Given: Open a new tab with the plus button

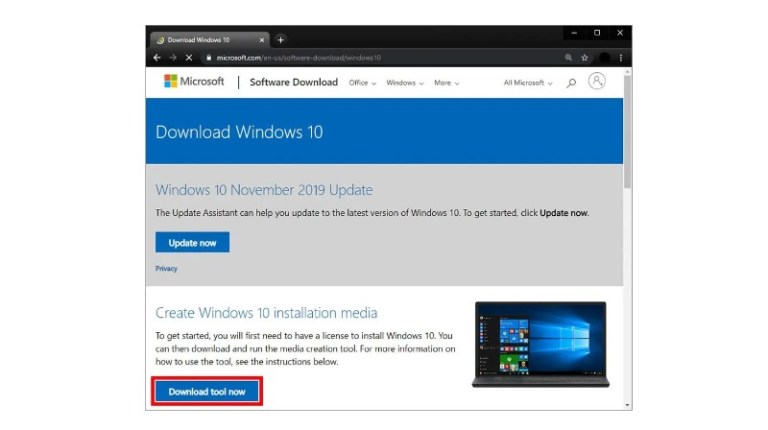Looking at the screenshot, I should tap(281, 40).
